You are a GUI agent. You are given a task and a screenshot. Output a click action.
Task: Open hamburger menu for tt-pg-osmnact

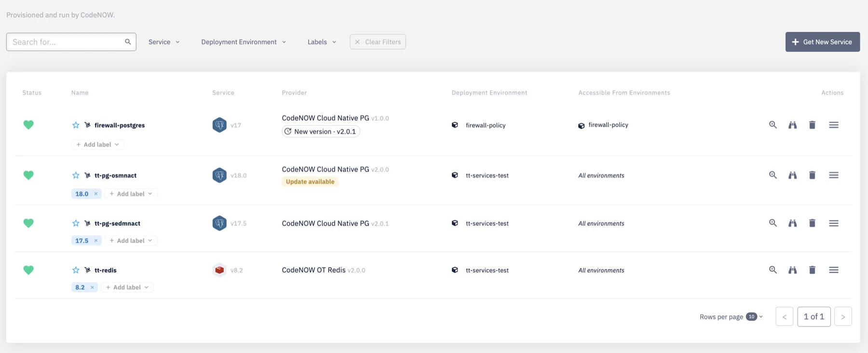(834, 175)
